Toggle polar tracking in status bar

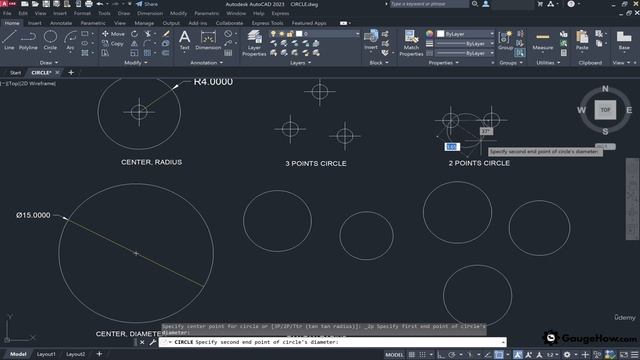point(452,355)
